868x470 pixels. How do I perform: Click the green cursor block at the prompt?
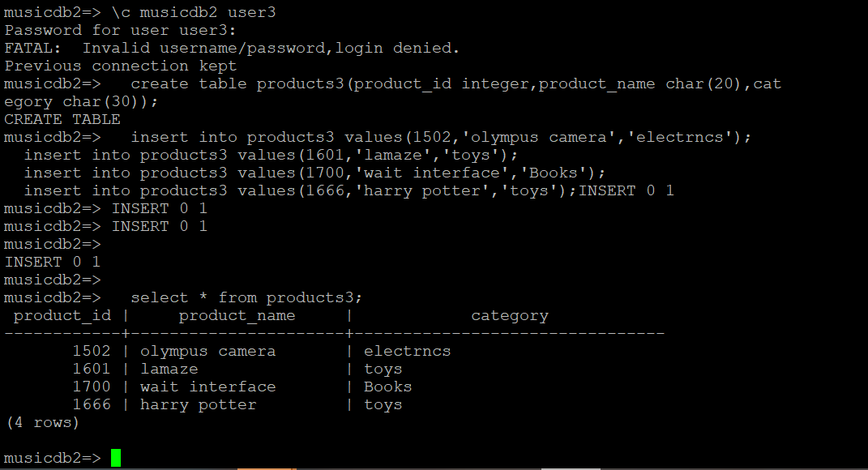(116, 458)
